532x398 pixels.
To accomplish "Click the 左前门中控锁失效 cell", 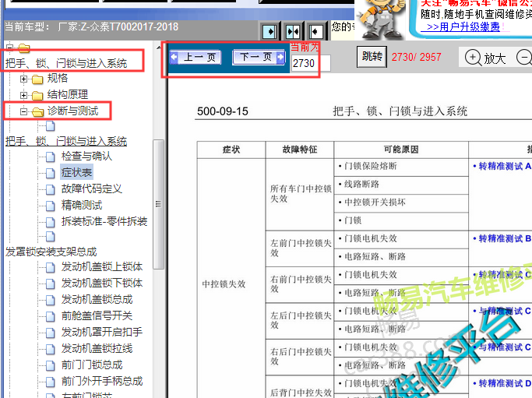I will pos(300,248).
